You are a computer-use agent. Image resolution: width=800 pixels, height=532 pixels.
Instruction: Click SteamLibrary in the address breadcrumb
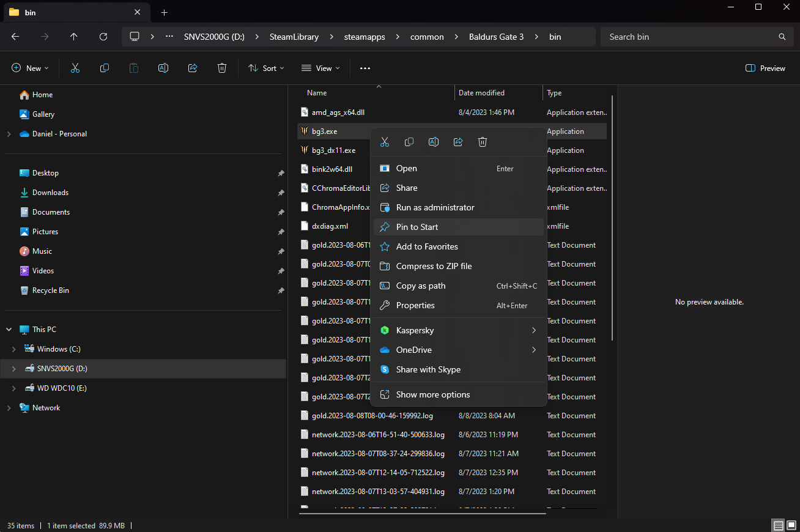(294, 37)
